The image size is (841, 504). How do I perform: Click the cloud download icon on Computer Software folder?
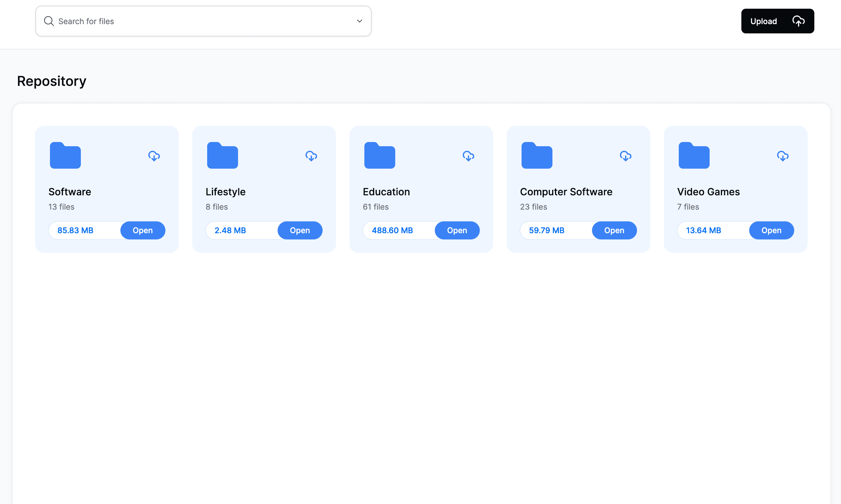pyautogui.click(x=625, y=156)
